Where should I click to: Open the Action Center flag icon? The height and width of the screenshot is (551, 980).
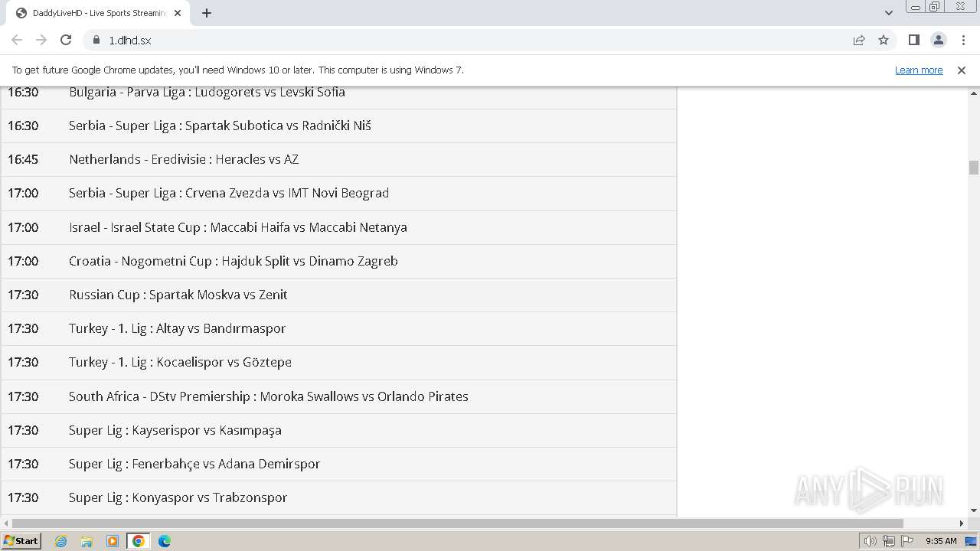907,541
